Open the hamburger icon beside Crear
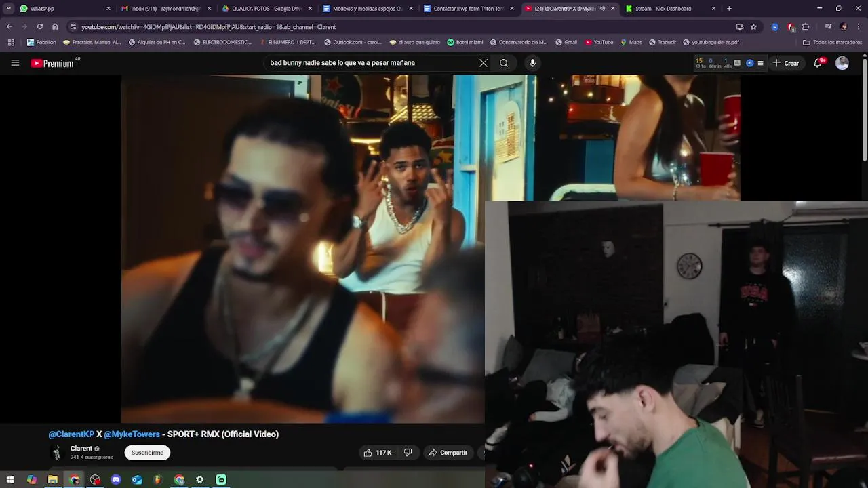 [x=760, y=63]
